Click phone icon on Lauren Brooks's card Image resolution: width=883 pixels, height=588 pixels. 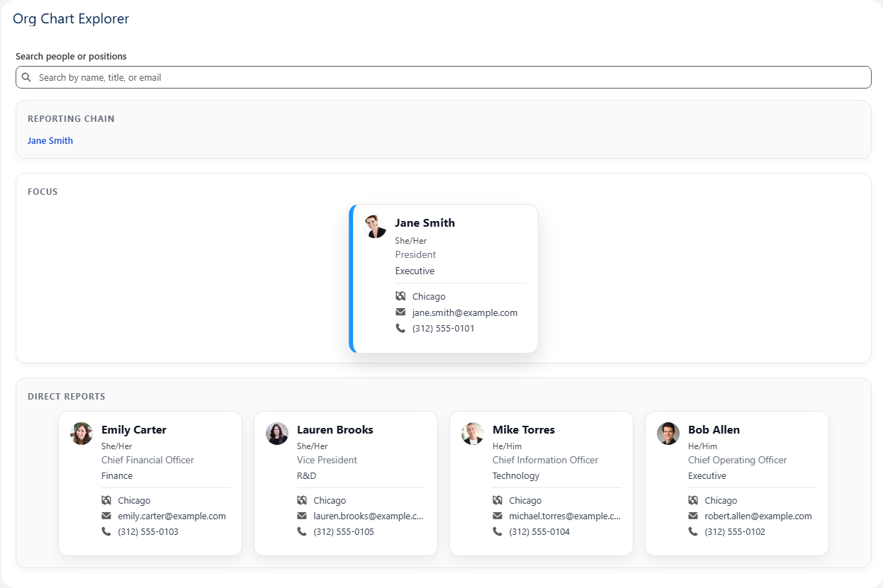(x=302, y=531)
